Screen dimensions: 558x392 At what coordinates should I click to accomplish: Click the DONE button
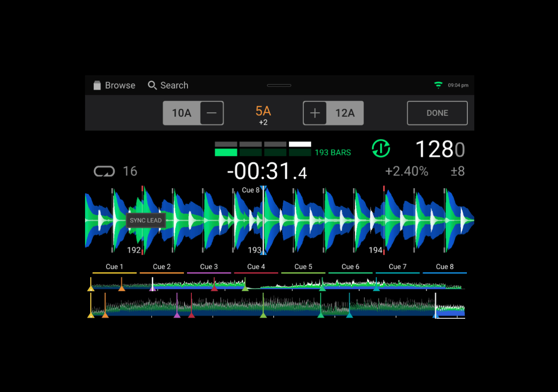coord(437,113)
